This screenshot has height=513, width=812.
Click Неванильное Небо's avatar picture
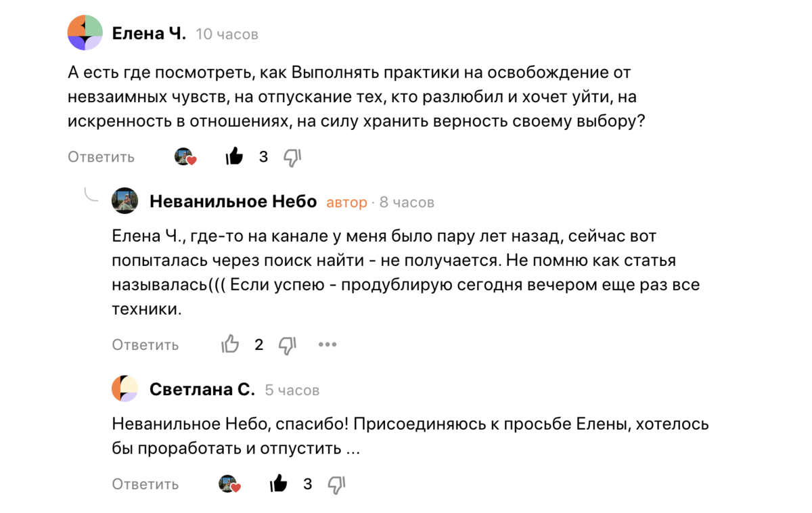pos(126,200)
